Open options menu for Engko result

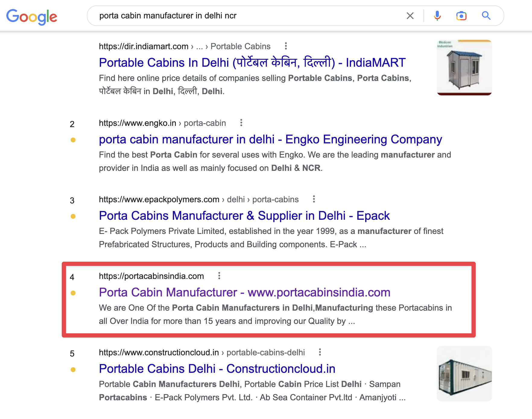pyautogui.click(x=241, y=123)
